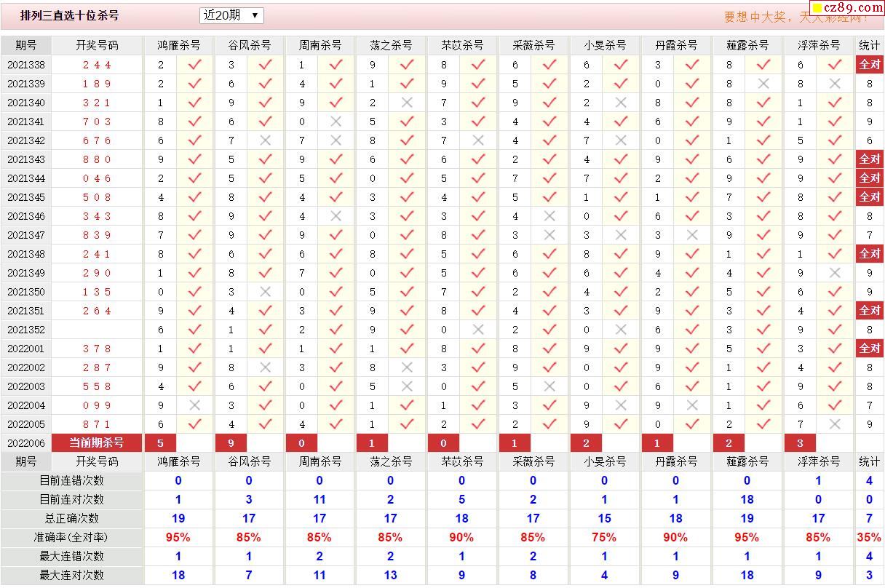Click 目前连对次数 value 11 under 周南杀号
This screenshot has width=885, height=588.
point(320,499)
